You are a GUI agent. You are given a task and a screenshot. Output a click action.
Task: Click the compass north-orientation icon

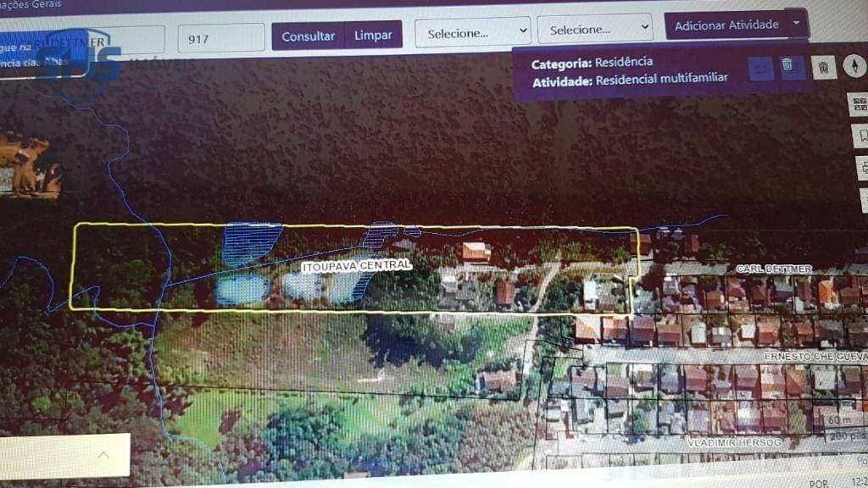coord(854,65)
